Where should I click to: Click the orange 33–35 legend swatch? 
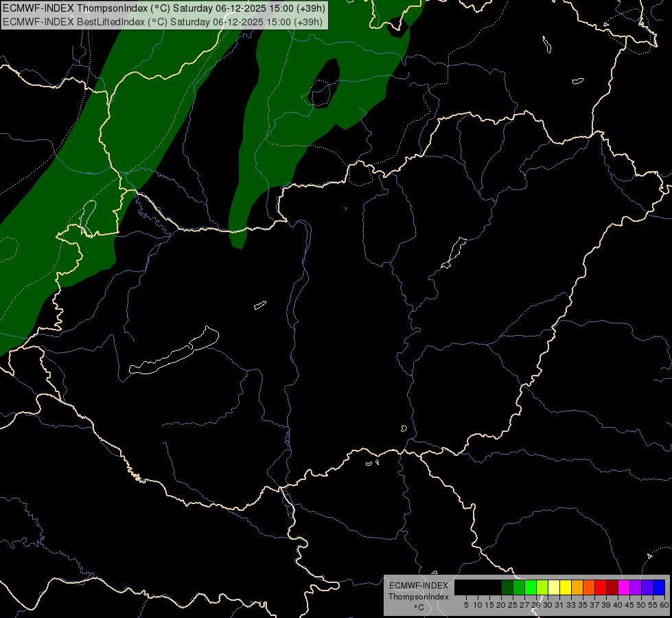coord(577,587)
